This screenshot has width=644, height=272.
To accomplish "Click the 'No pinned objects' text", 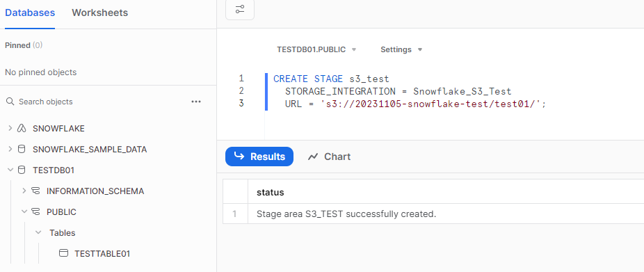I will [x=40, y=72].
